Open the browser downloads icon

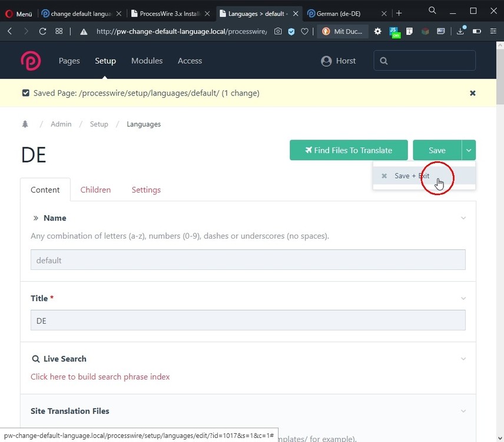(x=461, y=31)
